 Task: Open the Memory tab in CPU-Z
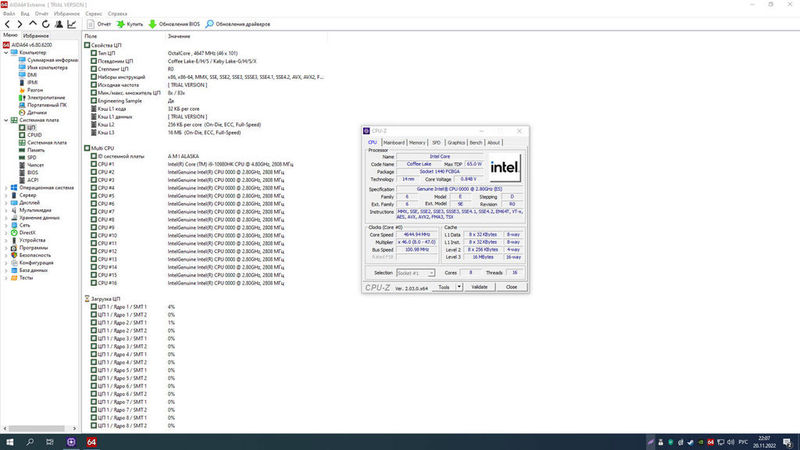coord(417,143)
